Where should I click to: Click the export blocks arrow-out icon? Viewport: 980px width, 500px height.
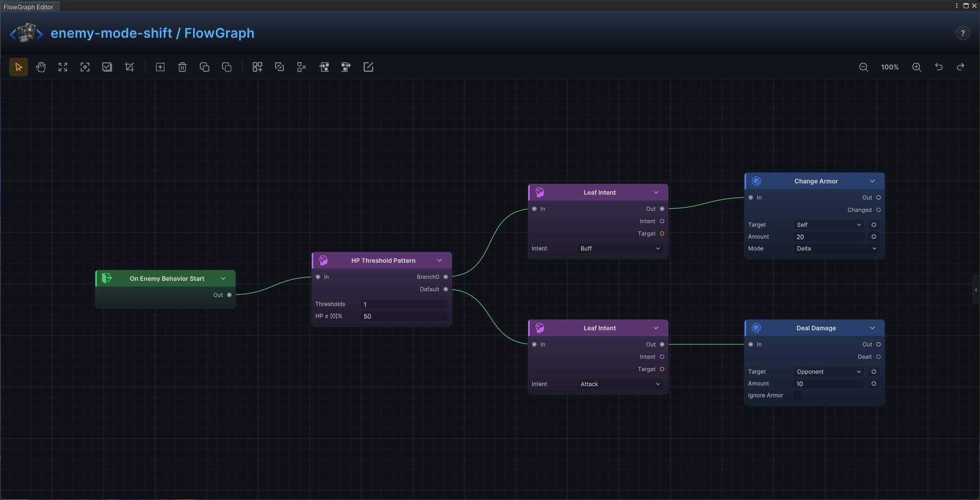346,67
